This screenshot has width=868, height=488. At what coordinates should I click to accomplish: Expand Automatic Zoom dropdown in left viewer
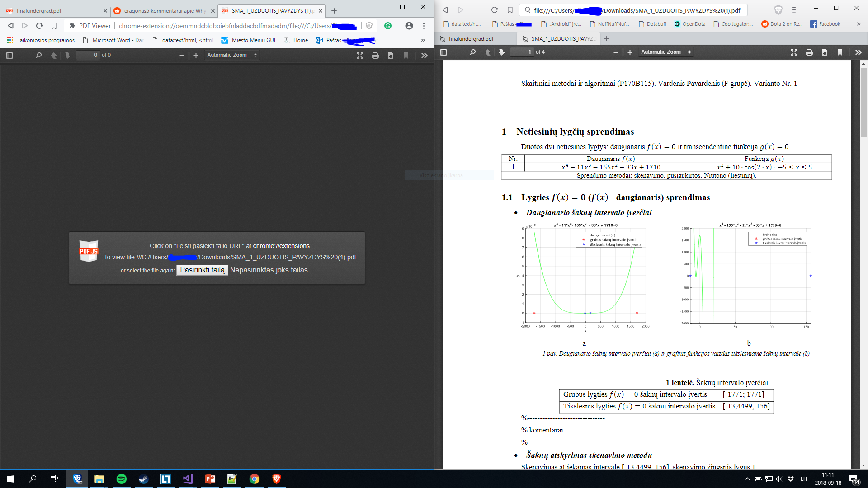point(231,55)
